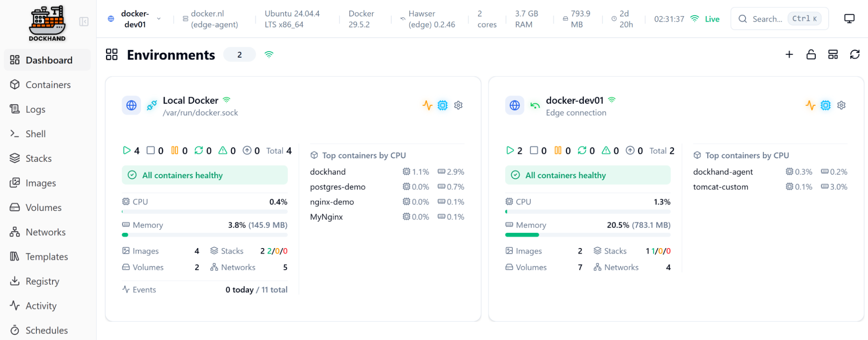Open the docker-dev01 card title
This screenshot has height=340, width=868.
tap(574, 100)
